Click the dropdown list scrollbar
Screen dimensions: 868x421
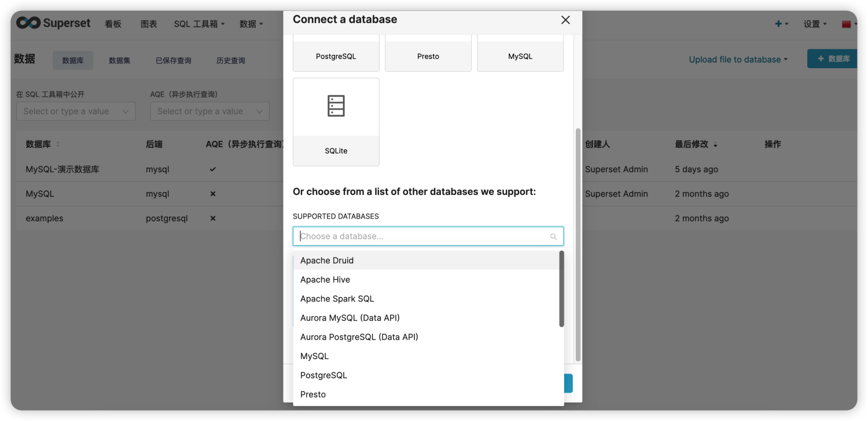[561, 289]
